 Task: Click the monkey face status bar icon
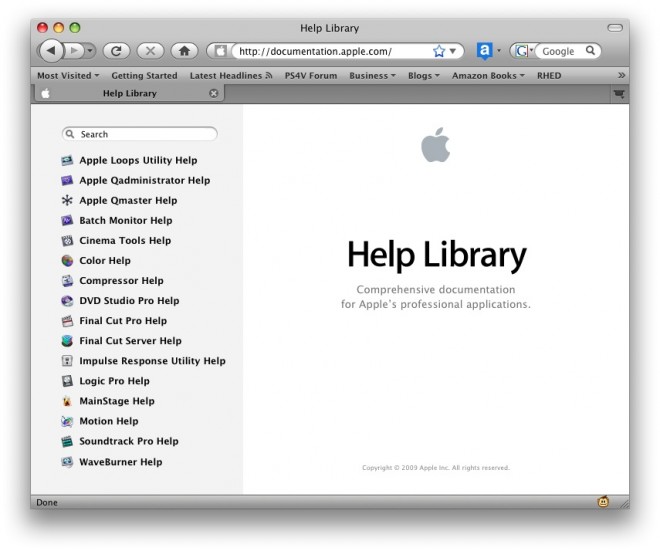(x=603, y=502)
